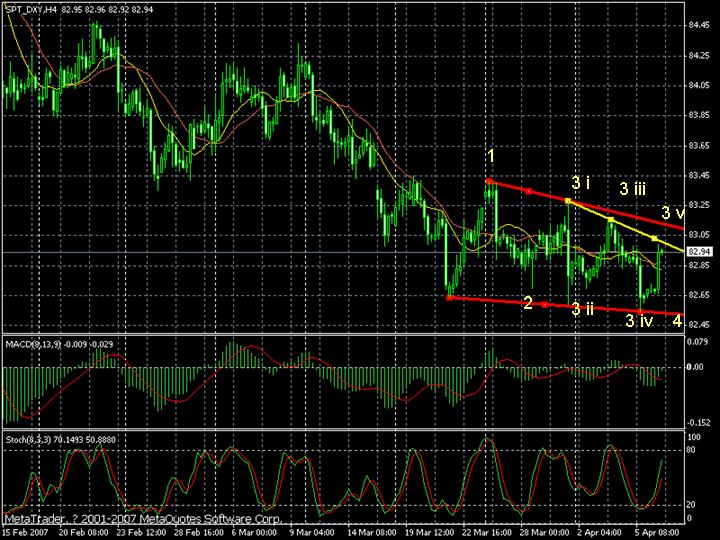Click the 2 Apr 04:00 time label
The width and height of the screenshot is (720, 540).
pyautogui.click(x=601, y=532)
